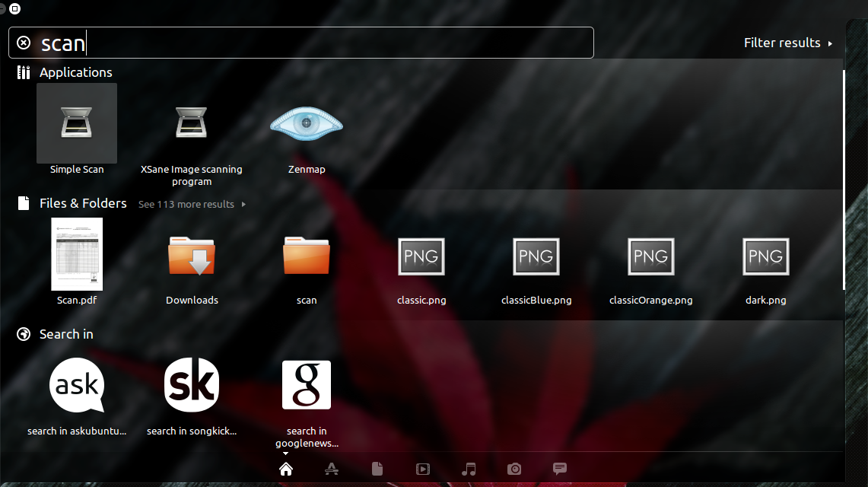Viewport: 868px width, 487px height.
Task: Collapse the Dash with the small arrow
Action: 285,452
